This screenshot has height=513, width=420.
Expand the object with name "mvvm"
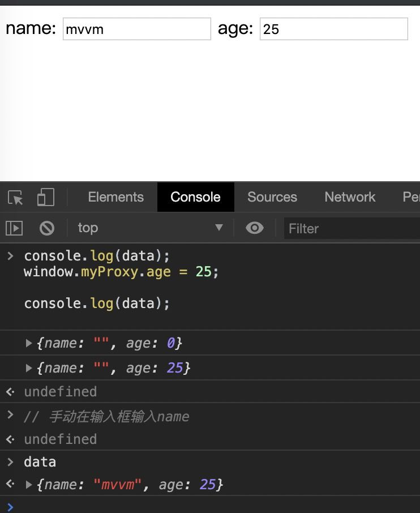point(29,485)
